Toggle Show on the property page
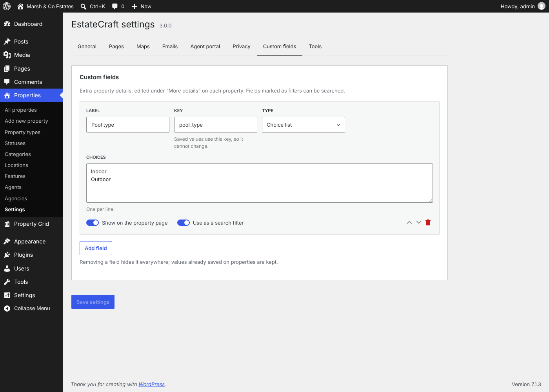 pos(93,223)
